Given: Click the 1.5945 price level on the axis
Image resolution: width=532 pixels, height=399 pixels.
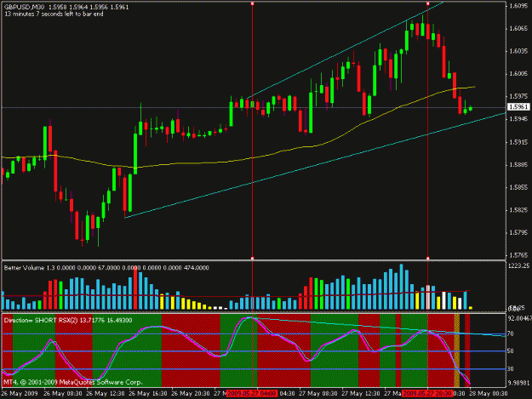Looking at the screenshot, I should click(518, 119).
